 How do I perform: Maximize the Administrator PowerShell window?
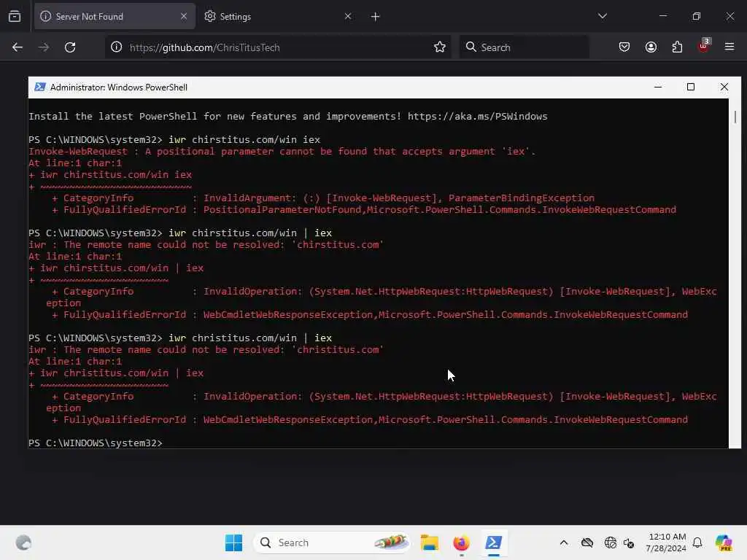pos(691,87)
